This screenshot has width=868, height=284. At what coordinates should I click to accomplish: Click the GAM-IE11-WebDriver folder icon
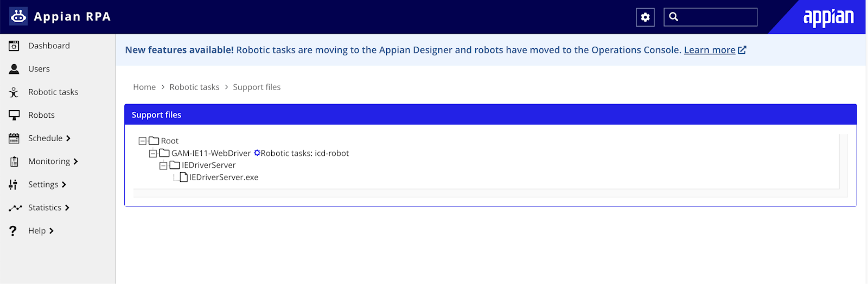coord(164,153)
